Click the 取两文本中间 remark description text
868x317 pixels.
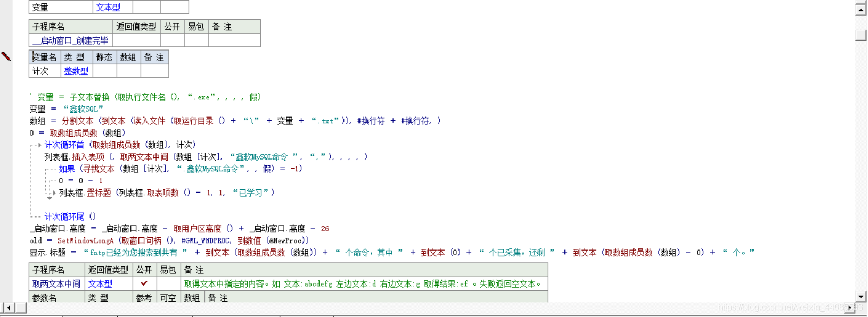pos(363,283)
